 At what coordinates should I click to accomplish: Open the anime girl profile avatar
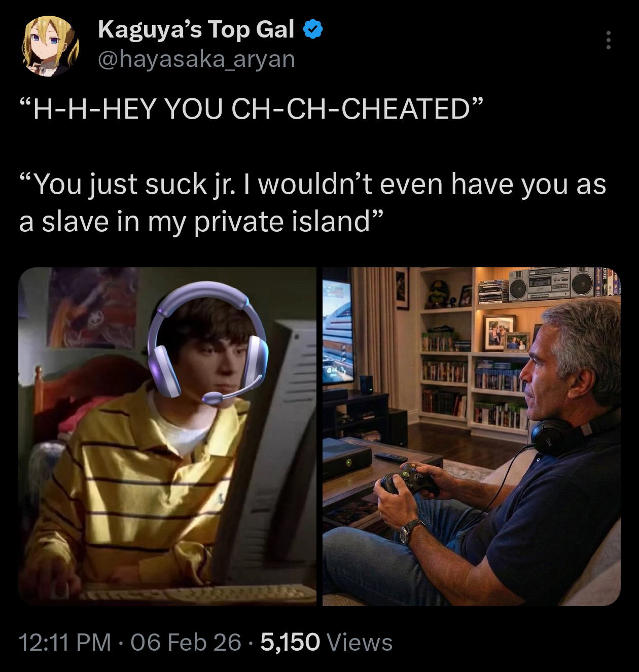[50, 45]
